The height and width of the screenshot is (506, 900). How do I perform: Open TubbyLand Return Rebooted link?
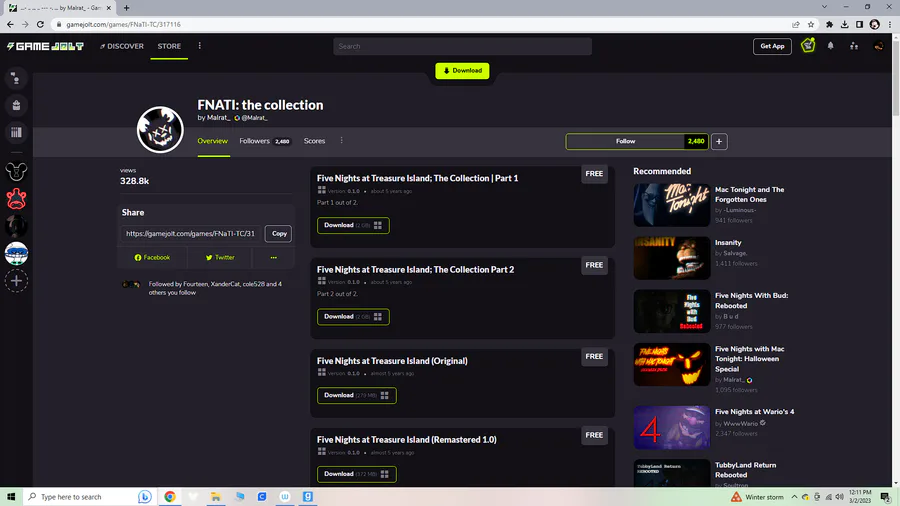click(x=745, y=470)
